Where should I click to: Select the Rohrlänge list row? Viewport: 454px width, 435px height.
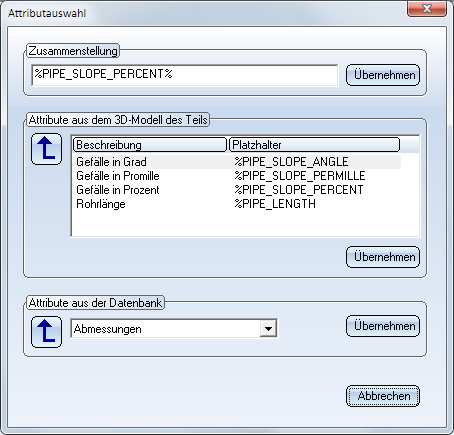click(237, 204)
